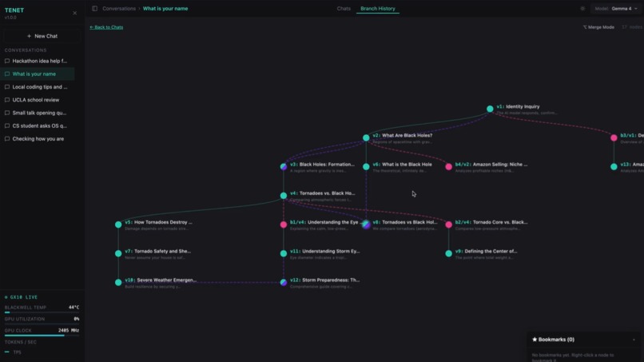Viewport: 644px width, 362px height.
Task: Click the Bookmarks star icon
Action: point(535,340)
